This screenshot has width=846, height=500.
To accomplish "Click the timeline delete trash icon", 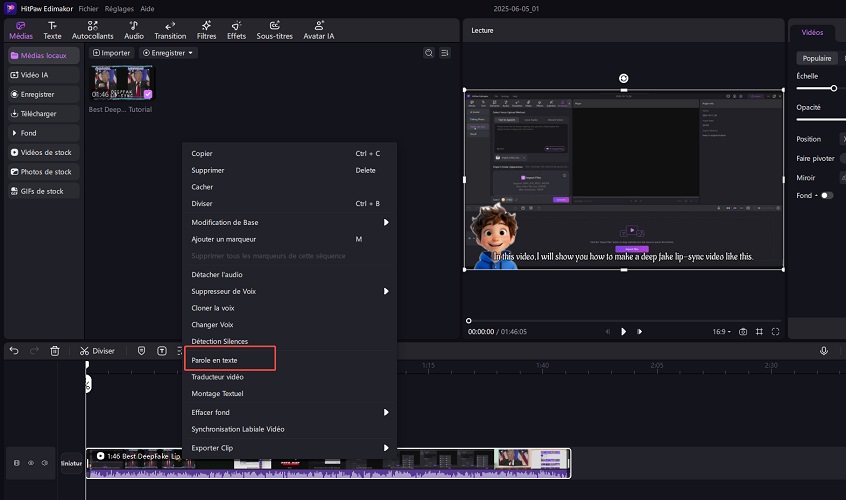I will (55, 351).
